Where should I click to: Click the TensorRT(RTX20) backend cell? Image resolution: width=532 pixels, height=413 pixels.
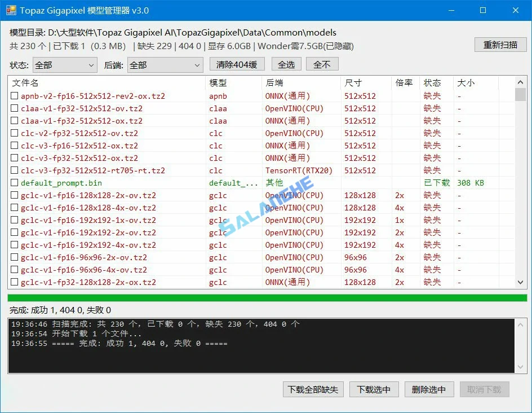[299, 170]
